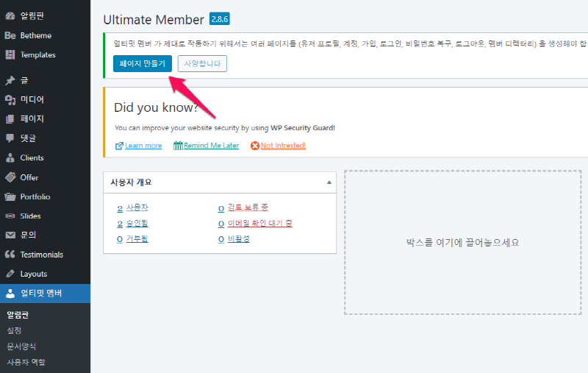
Task: Click the 페이지 만들기 button
Action: tap(143, 63)
